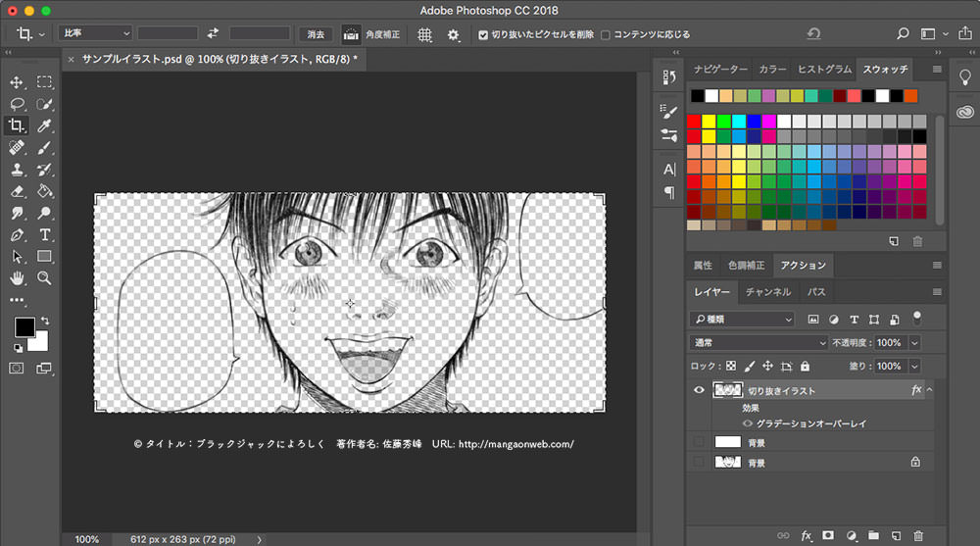Select the Move tool

pyautogui.click(x=17, y=82)
